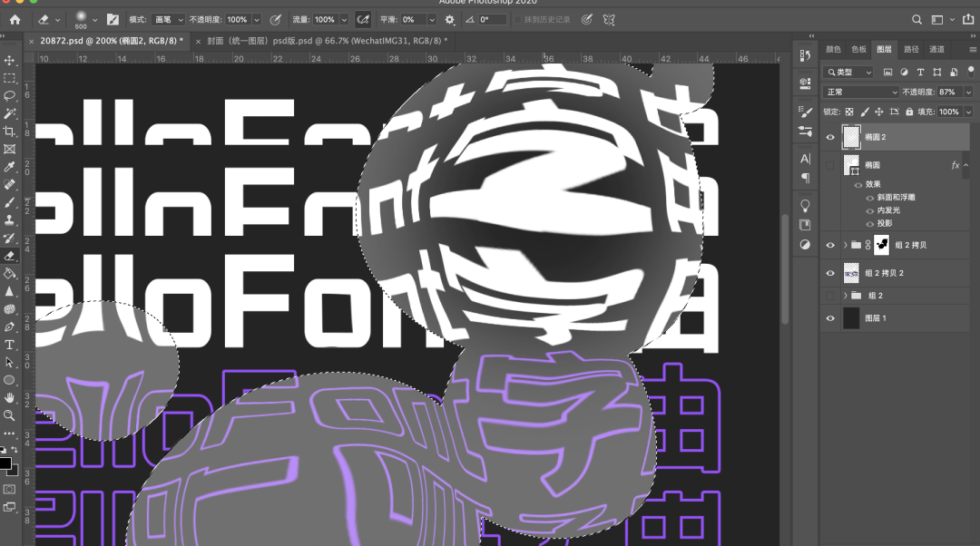Open the brush 模式 dropdown
Viewport: 980px width, 546px height.
point(170,19)
